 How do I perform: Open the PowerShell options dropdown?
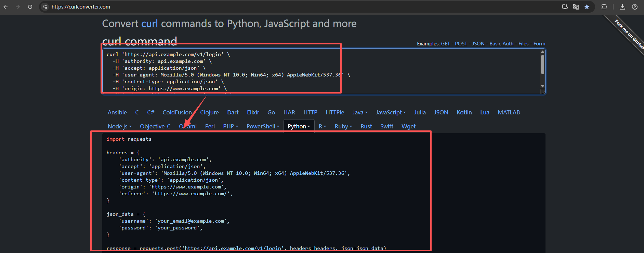point(263,126)
